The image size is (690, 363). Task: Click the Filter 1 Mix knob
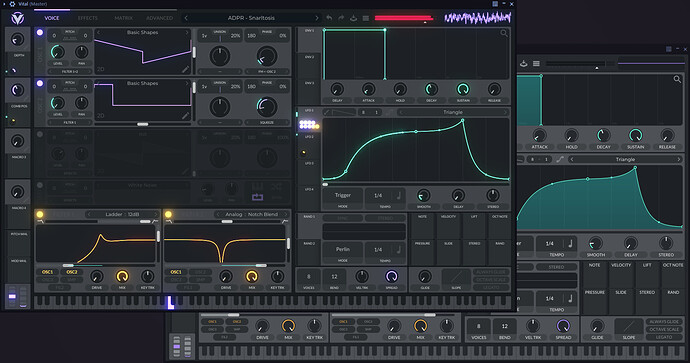122,276
